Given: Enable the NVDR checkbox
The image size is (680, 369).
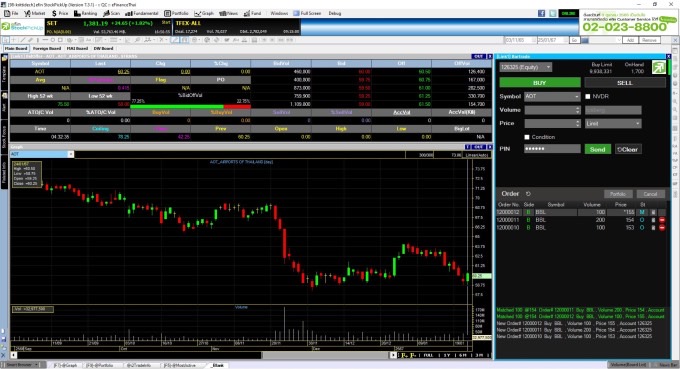Looking at the screenshot, I should tap(588, 96).
